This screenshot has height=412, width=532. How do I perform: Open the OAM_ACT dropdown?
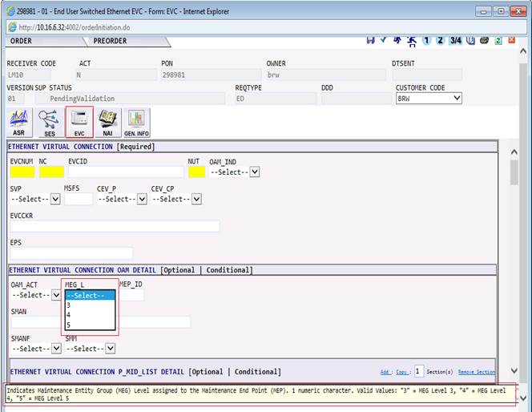(x=36, y=295)
